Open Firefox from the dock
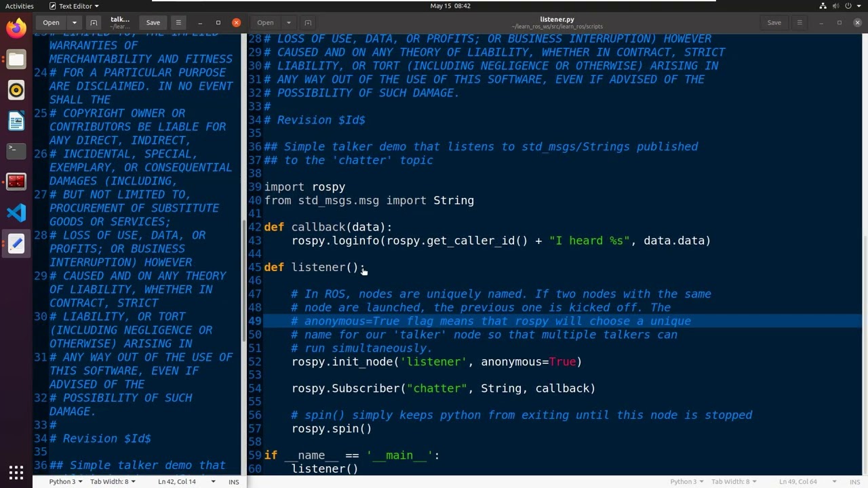 pyautogui.click(x=16, y=28)
